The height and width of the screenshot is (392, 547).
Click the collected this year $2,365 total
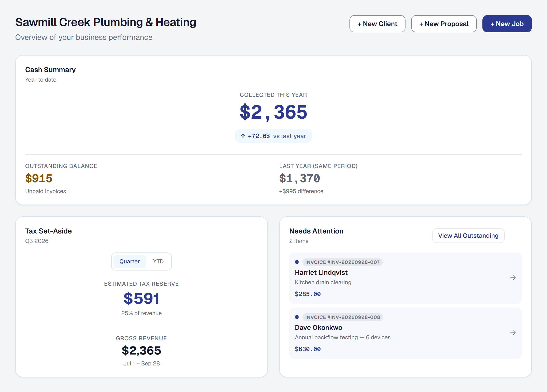click(273, 112)
